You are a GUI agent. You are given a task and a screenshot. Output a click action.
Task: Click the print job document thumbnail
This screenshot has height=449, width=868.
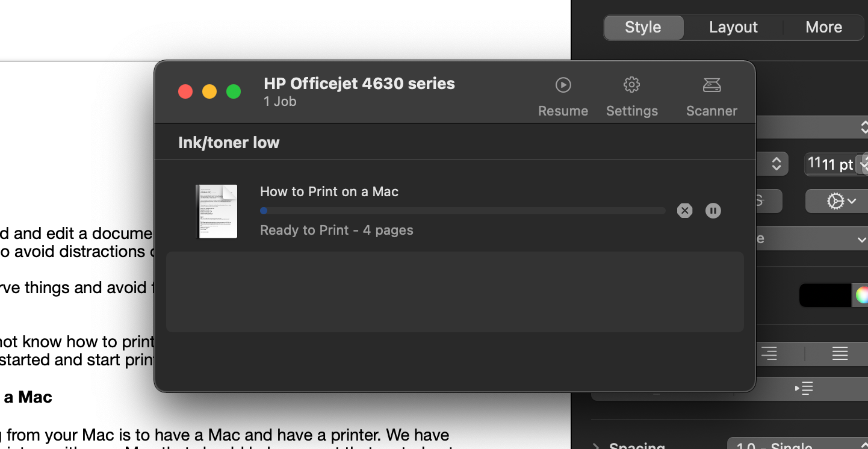217,211
